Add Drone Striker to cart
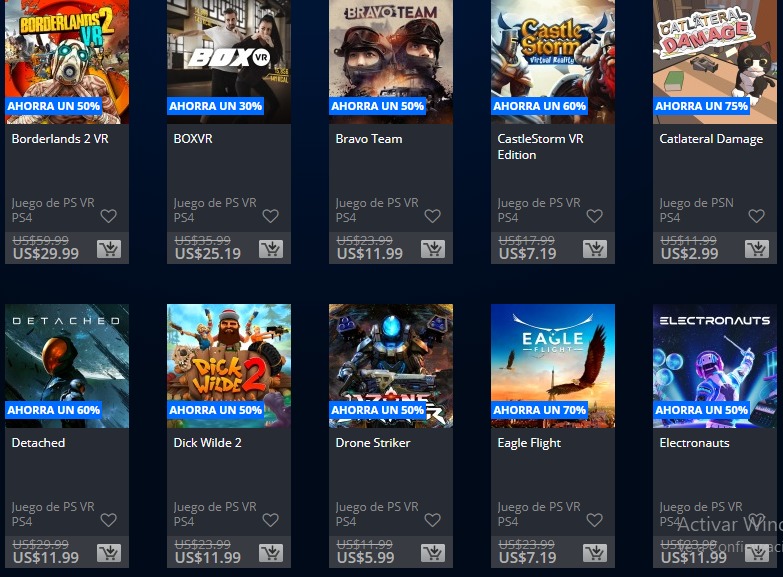The image size is (783, 577). pyautogui.click(x=433, y=553)
